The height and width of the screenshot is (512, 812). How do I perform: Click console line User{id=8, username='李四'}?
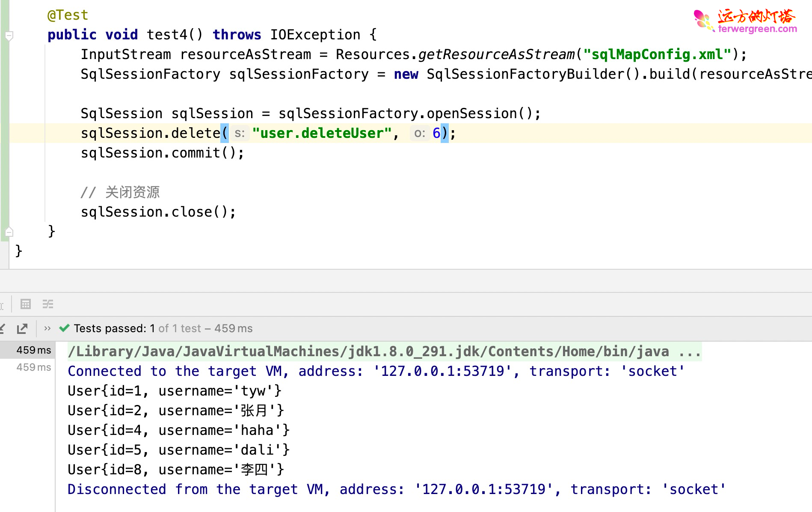176,470
